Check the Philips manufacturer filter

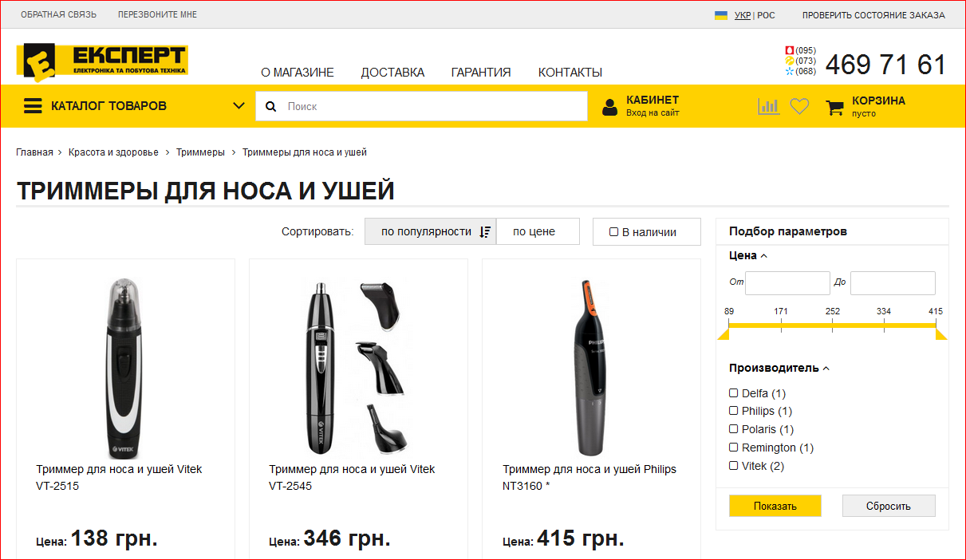click(x=734, y=411)
